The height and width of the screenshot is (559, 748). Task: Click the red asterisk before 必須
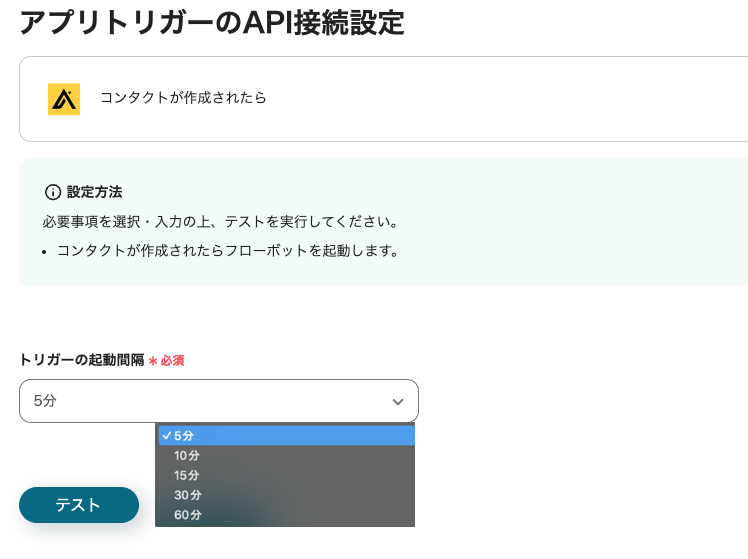[153, 361]
